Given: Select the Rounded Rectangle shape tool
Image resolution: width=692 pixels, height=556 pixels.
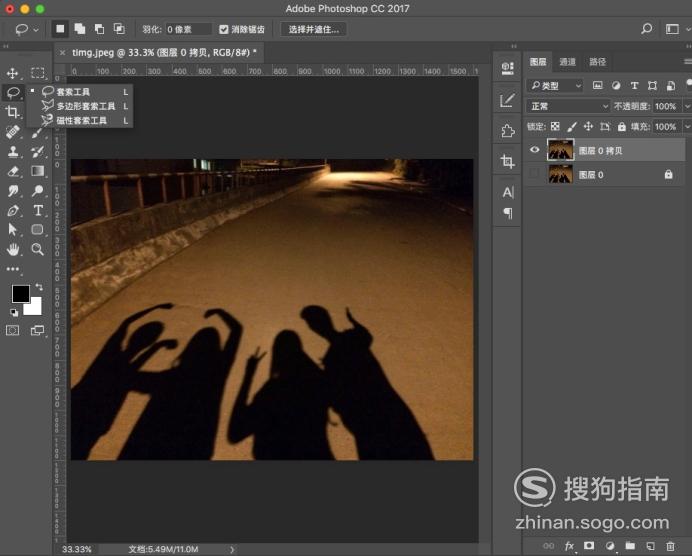Looking at the screenshot, I should tap(38, 229).
